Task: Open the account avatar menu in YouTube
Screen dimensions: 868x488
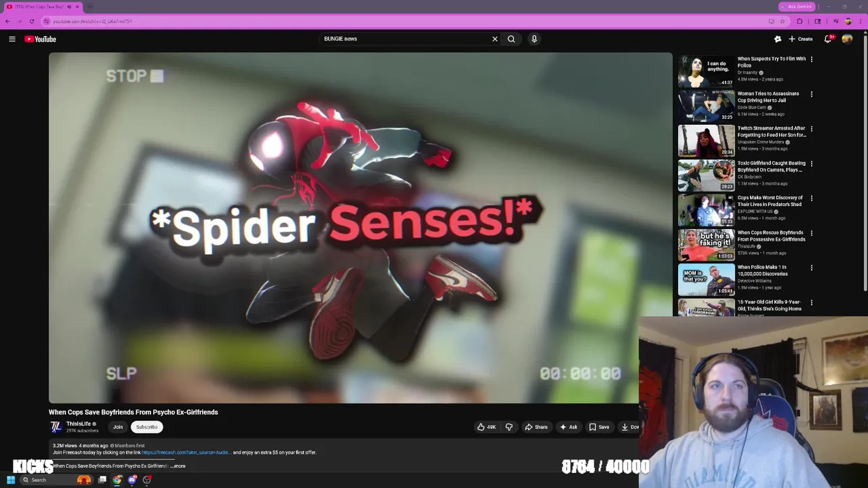Action: (847, 39)
